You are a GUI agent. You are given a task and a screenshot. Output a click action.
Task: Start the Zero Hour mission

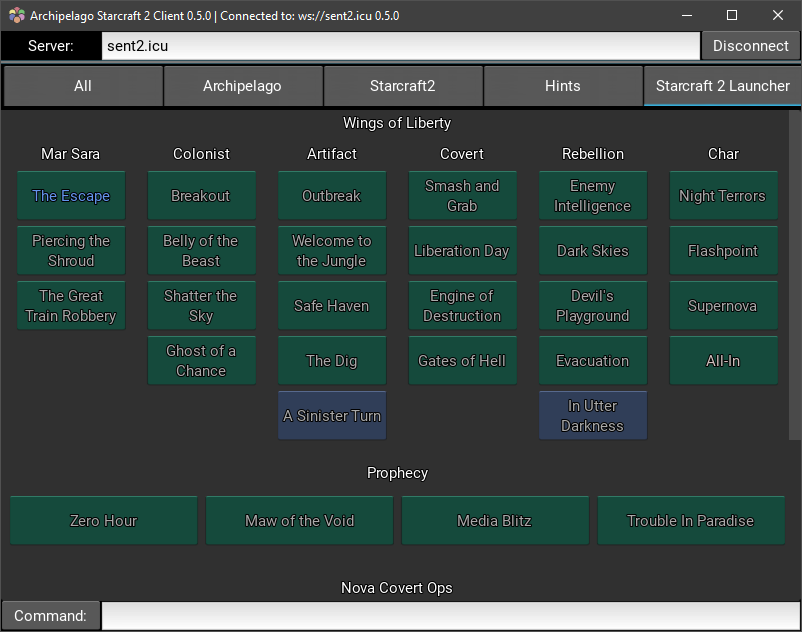[x=104, y=521]
